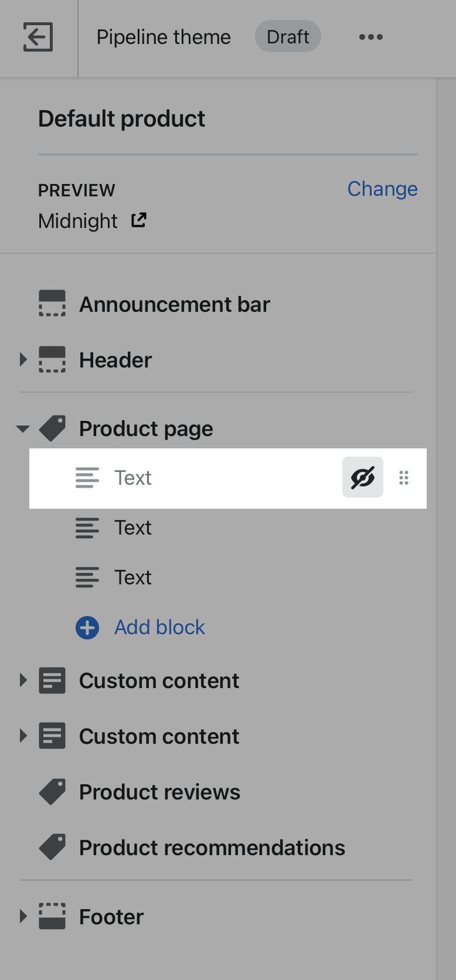
Task: Expand the second Custom content section
Action: point(23,736)
